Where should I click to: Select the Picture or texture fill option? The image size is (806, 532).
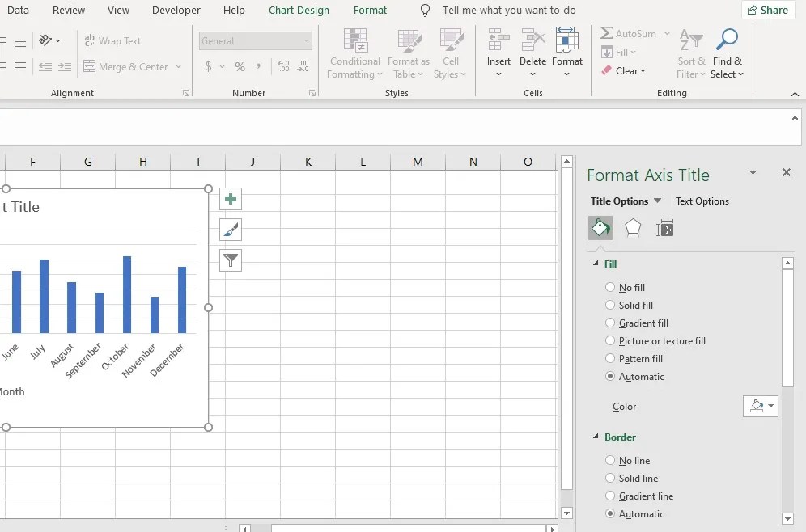click(x=610, y=340)
